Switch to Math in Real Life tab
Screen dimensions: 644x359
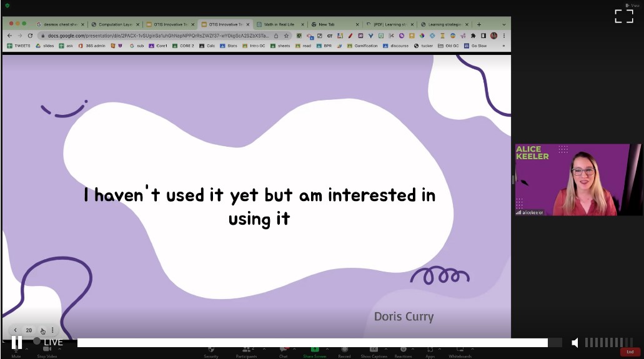point(279,24)
